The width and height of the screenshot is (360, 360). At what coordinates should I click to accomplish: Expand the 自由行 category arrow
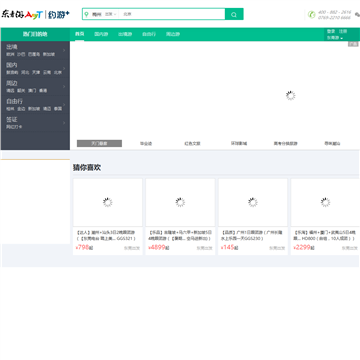[64, 104]
